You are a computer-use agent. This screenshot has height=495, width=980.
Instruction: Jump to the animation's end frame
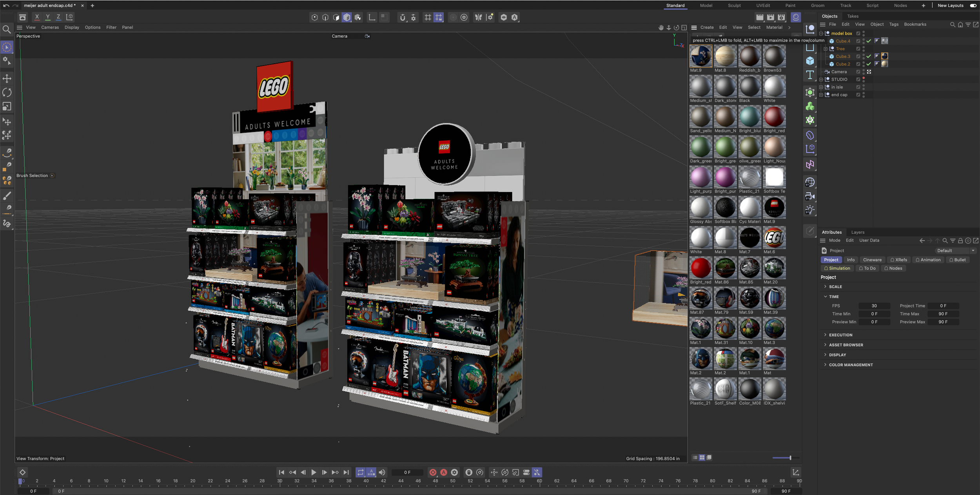[x=346, y=472]
